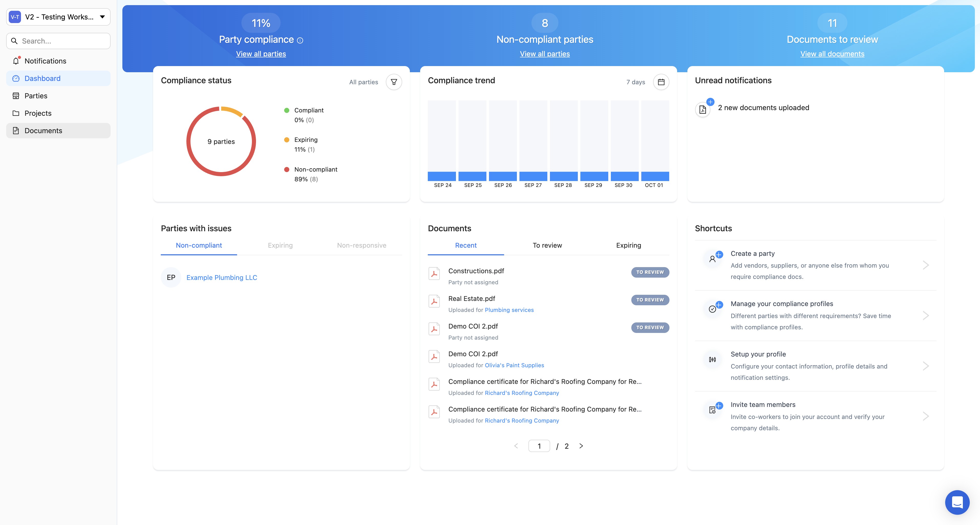This screenshot has width=980, height=525.
Task: Open the compliance trend calendar icon
Action: (x=661, y=82)
